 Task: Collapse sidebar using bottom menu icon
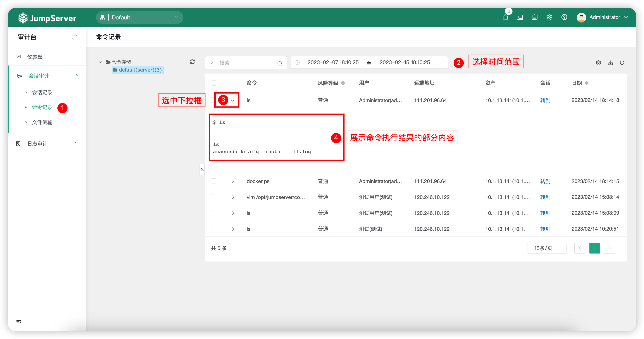[x=19, y=322]
